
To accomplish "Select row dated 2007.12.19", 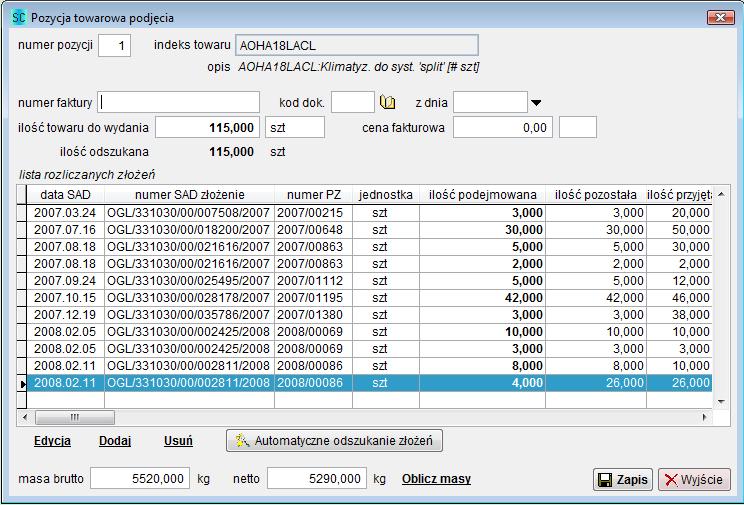I will click(364, 315).
